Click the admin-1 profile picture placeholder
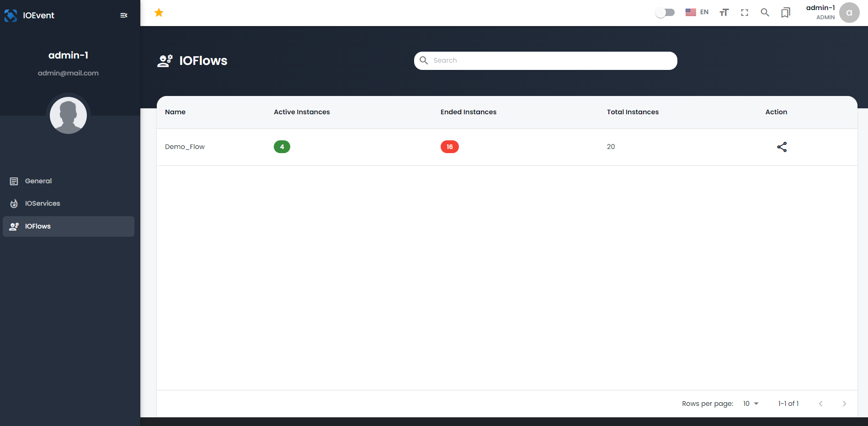 68,115
